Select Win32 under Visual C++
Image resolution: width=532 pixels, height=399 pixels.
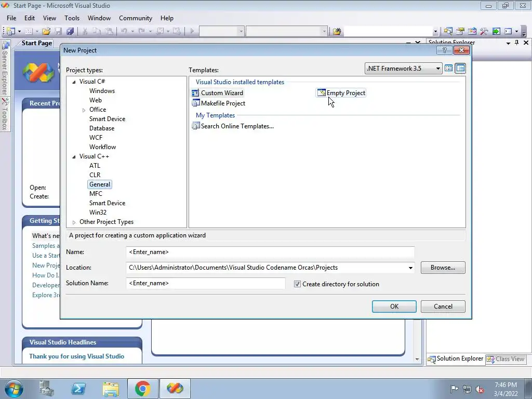pyautogui.click(x=98, y=212)
